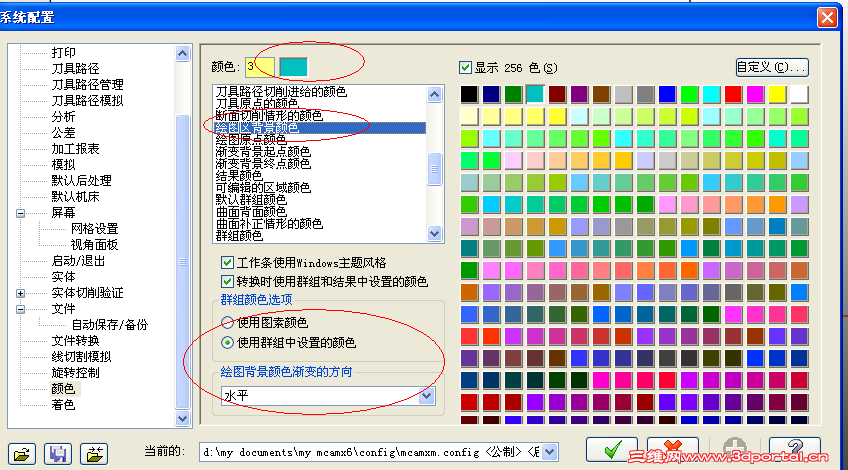This screenshot has height=470, width=848.
Task: Toggle 工作条使用Windows主题风格 checkbox
Action: [227, 263]
